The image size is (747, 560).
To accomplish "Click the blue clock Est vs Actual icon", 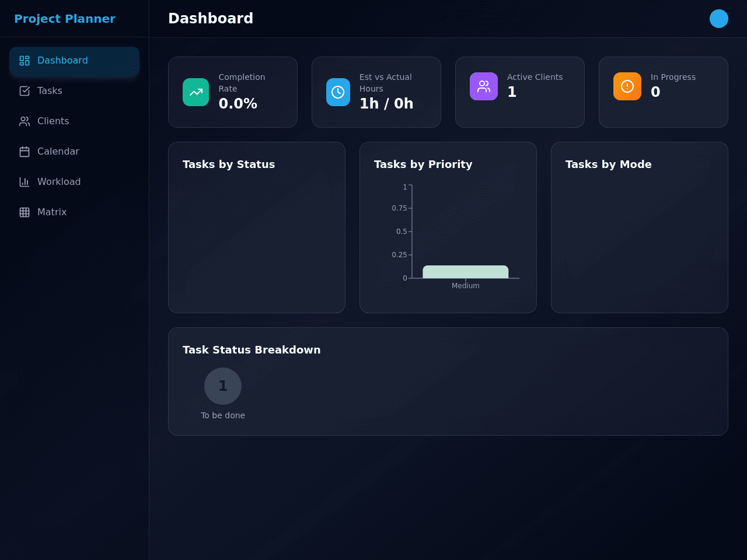I will pos(338,92).
